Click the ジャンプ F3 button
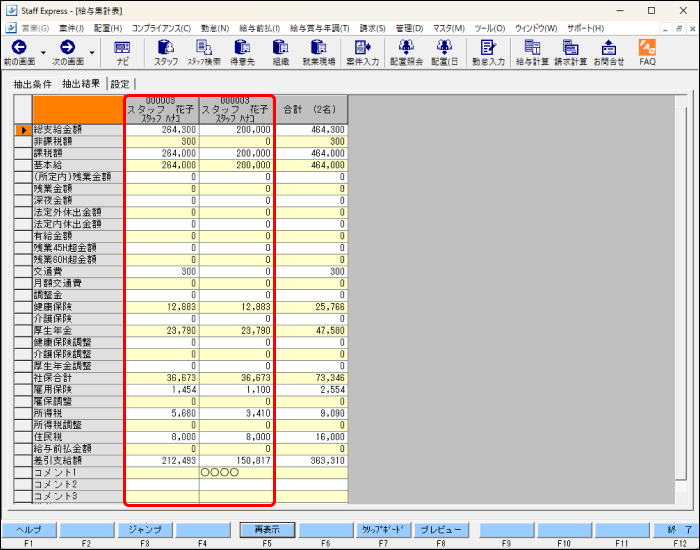Screen dimensions: 700x550 145,529
